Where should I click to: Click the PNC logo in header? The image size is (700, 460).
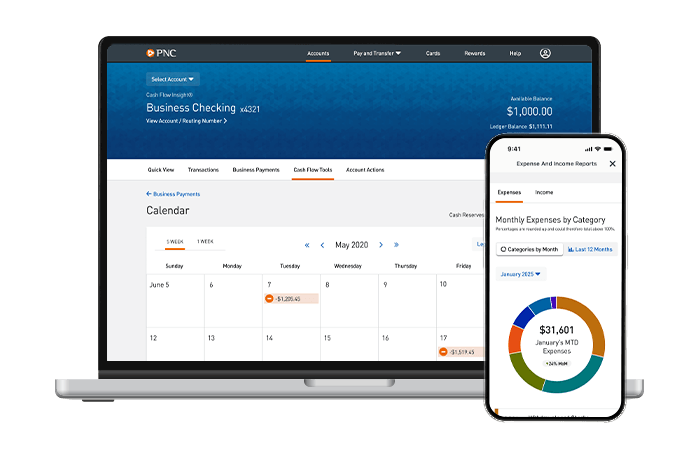pos(161,53)
